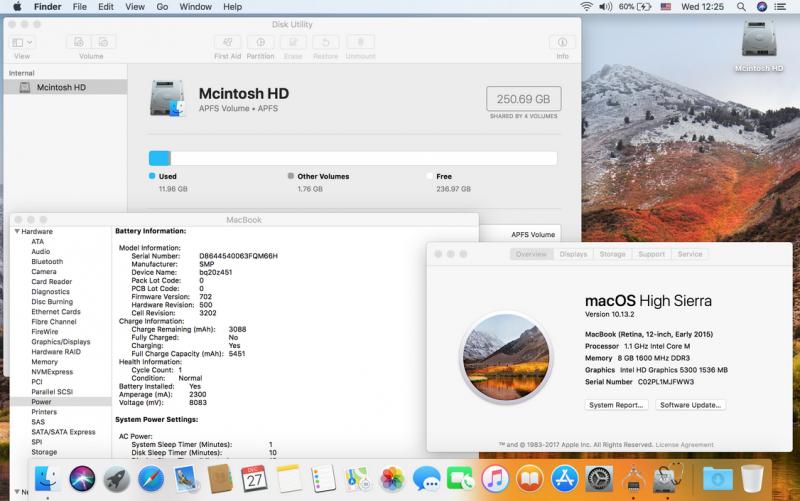
Task: Open Calendar icon showing 27
Action: (x=254, y=479)
